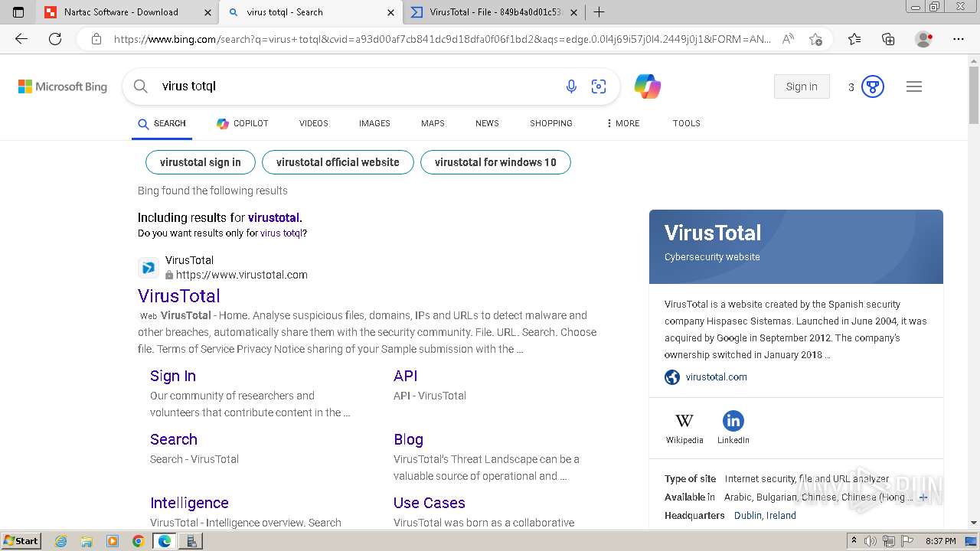This screenshot has height=551, width=980.
Task: Open File Explorer from taskbar
Action: [87, 541]
